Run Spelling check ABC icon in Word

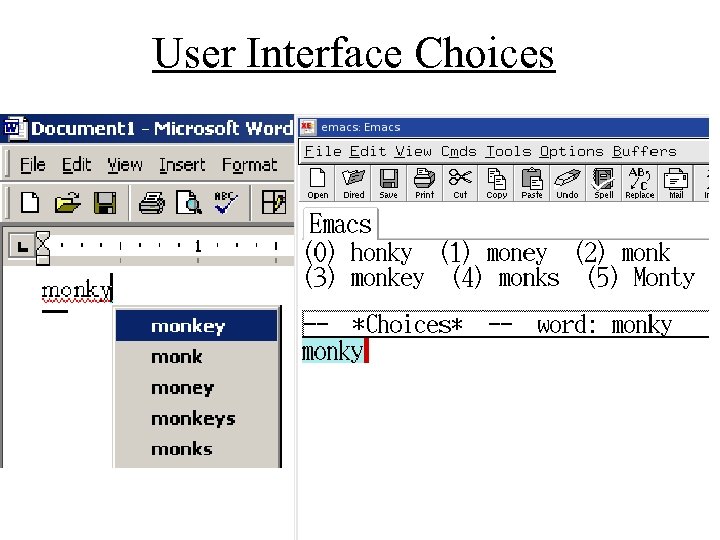[x=225, y=202]
